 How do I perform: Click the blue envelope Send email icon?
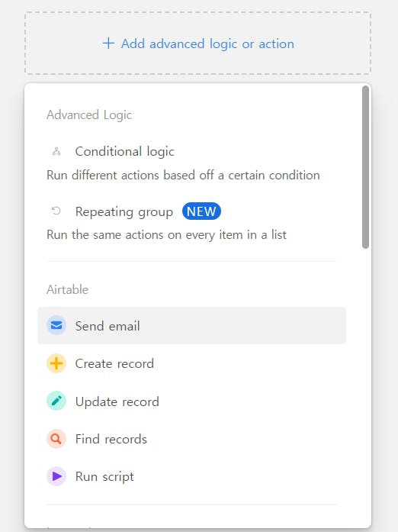tap(56, 325)
